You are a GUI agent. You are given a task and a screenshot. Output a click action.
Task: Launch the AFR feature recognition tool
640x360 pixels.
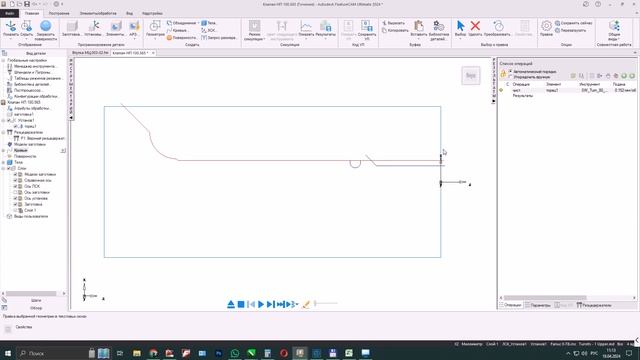(134, 27)
